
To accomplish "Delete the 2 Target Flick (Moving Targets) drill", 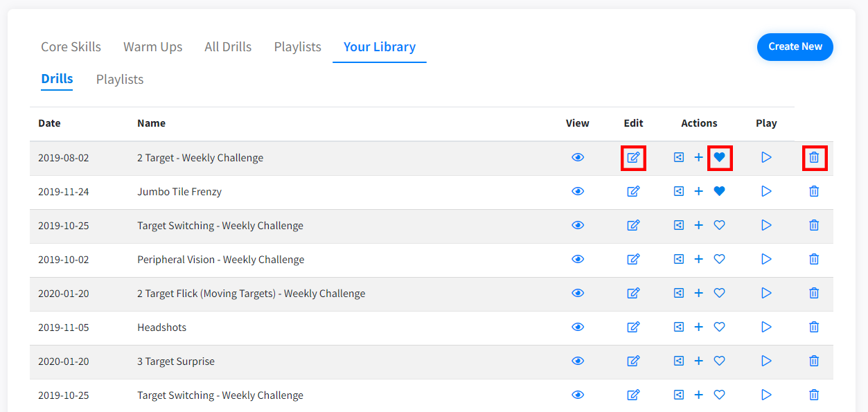I will coord(814,293).
